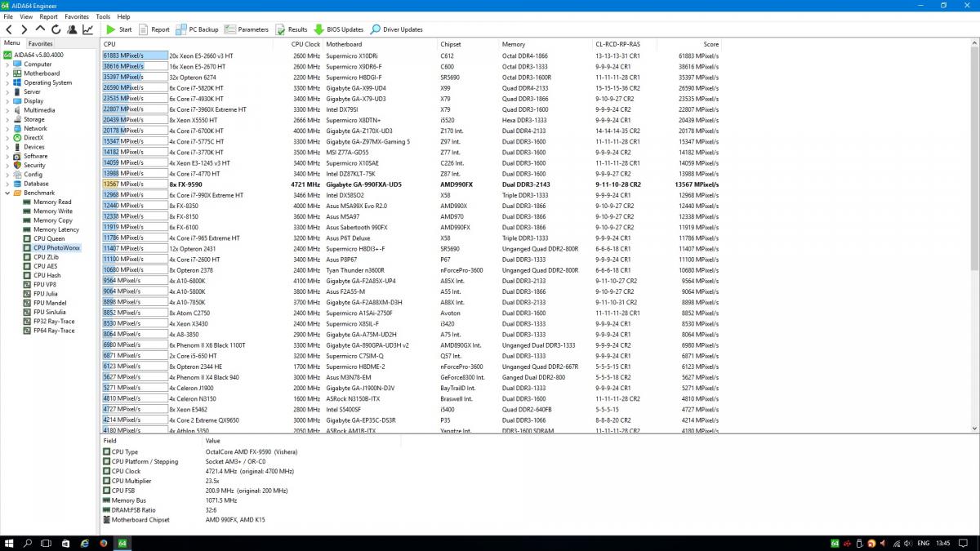Switch to the Favorites tab in sidebar
Image resolution: width=980 pixels, height=551 pixels.
40,43
